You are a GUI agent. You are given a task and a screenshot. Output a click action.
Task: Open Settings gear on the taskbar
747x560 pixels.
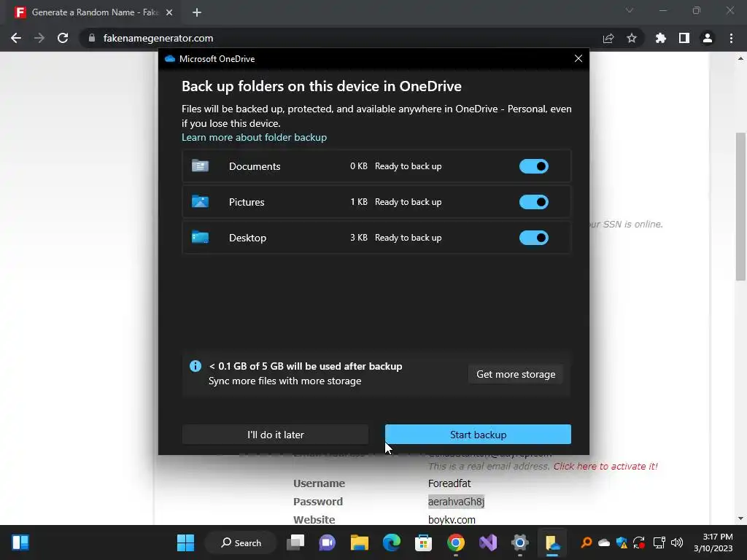click(519, 542)
